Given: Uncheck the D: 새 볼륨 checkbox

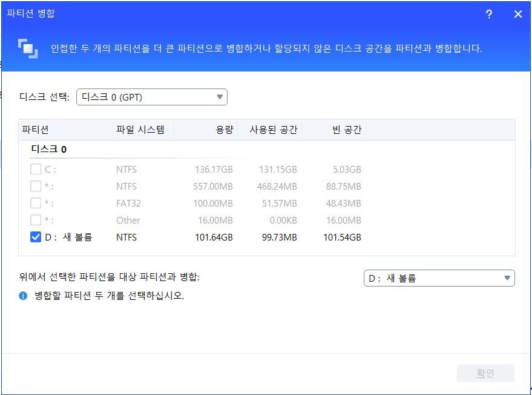Looking at the screenshot, I should (x=36, y=237).
